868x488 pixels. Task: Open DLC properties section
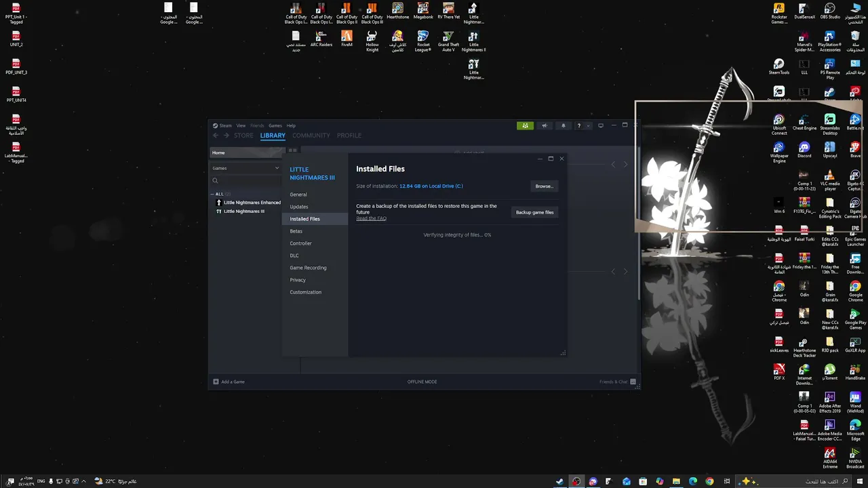point(294,256)
